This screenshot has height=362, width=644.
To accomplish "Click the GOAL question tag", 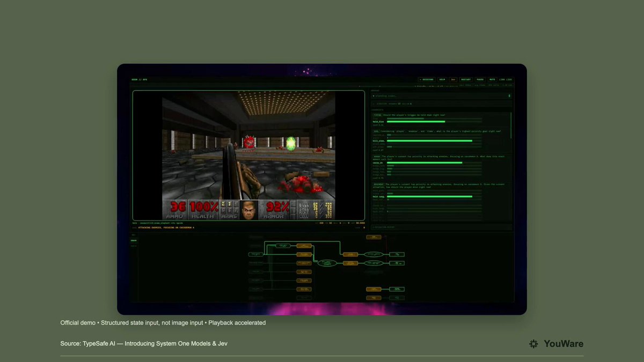I will 377,131.
